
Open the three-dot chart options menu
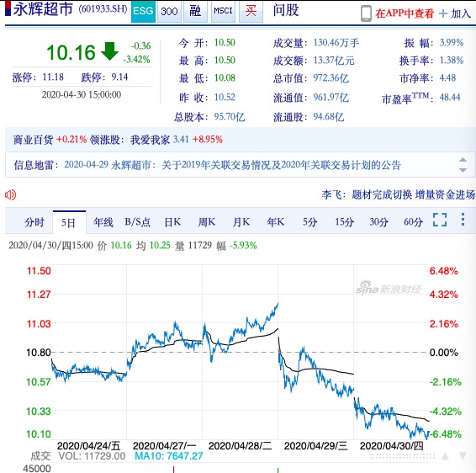(x=463, y=220)
